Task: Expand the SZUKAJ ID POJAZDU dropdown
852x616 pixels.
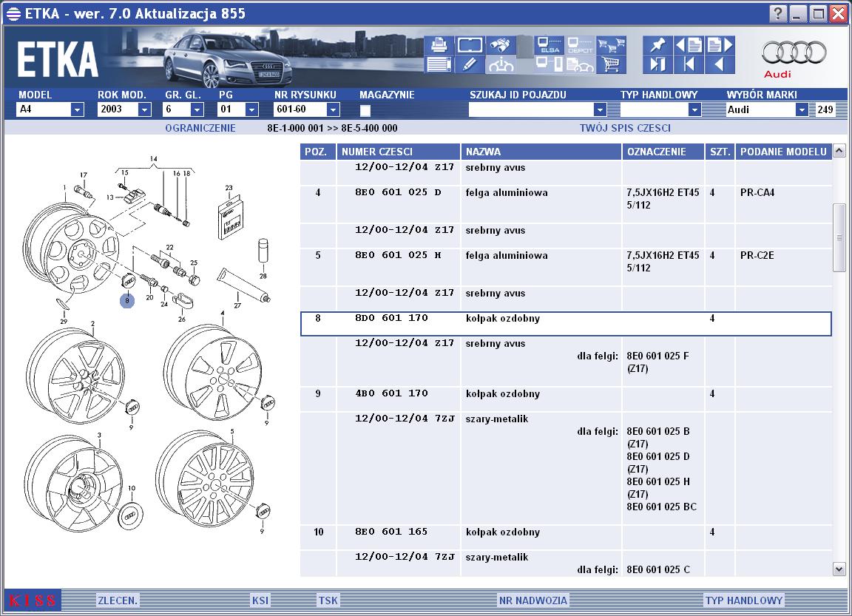Action: click(x=600, y=109)
